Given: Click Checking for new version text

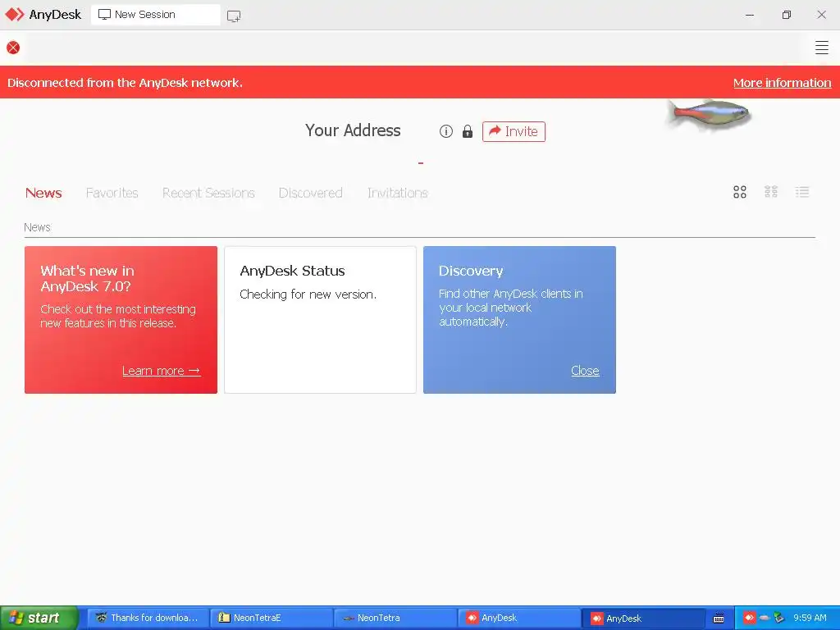Looking at the screenshot, I should pos(308,294).
